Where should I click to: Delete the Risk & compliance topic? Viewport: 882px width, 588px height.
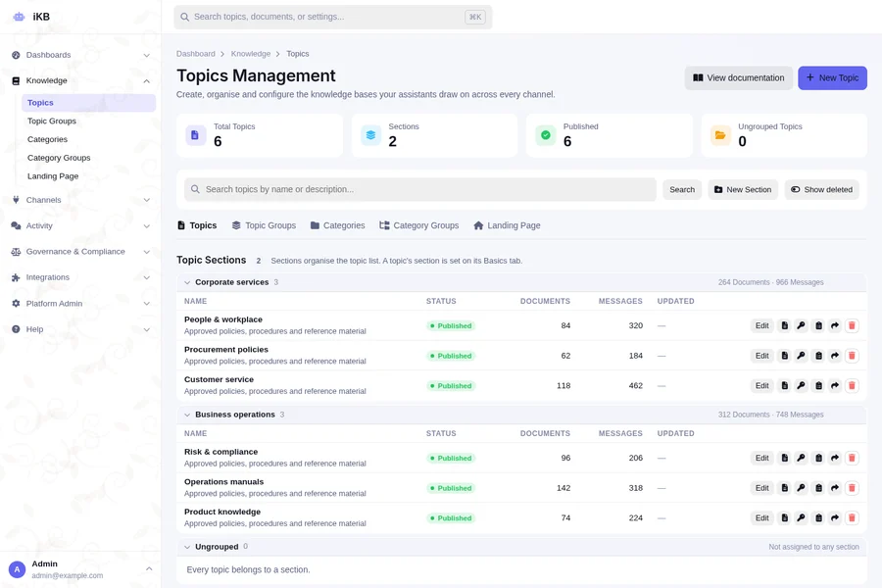pos(852,458)
